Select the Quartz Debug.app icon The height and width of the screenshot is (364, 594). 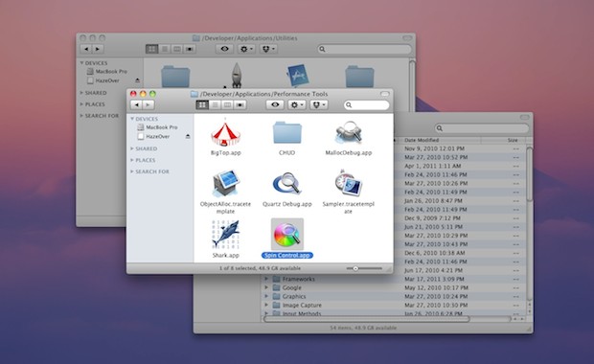tap(286, 183)
